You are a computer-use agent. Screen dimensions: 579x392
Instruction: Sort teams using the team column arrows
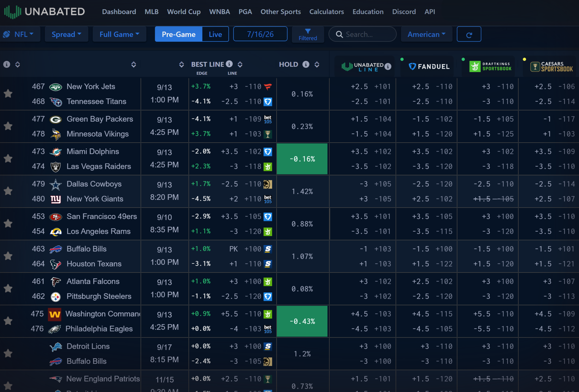click(x=134, y=65)
